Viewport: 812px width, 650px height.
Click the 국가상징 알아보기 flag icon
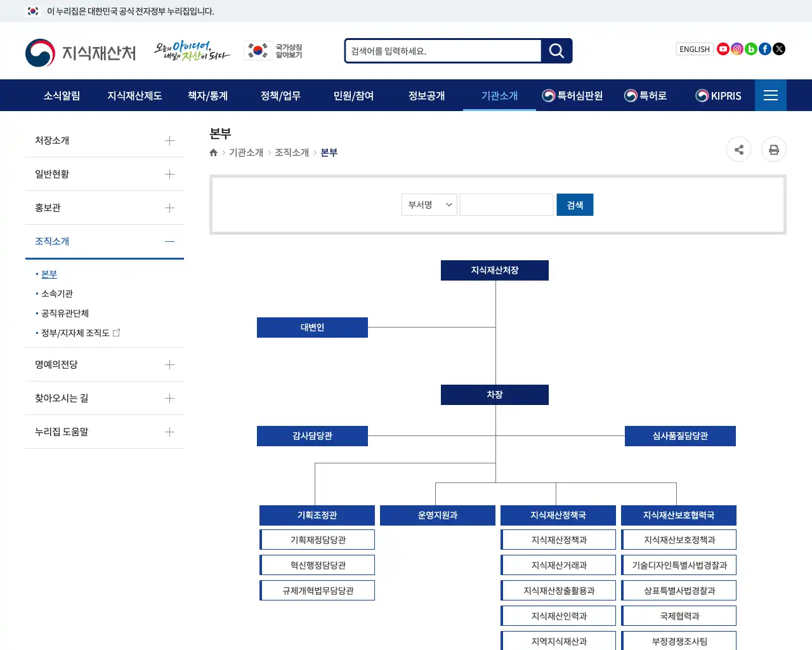[x=256, y=50]
